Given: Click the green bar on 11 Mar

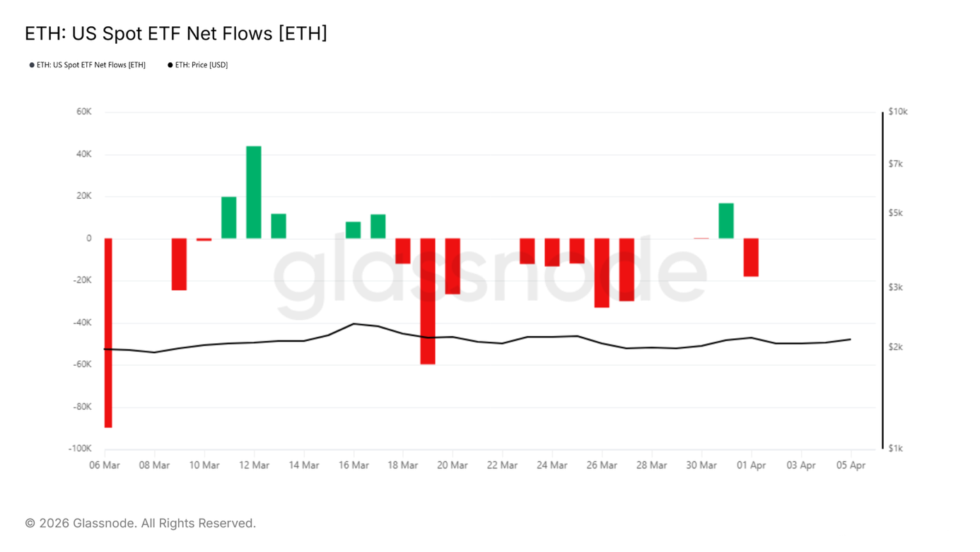Looking at the screenshot, I should (x=229, y=217).
